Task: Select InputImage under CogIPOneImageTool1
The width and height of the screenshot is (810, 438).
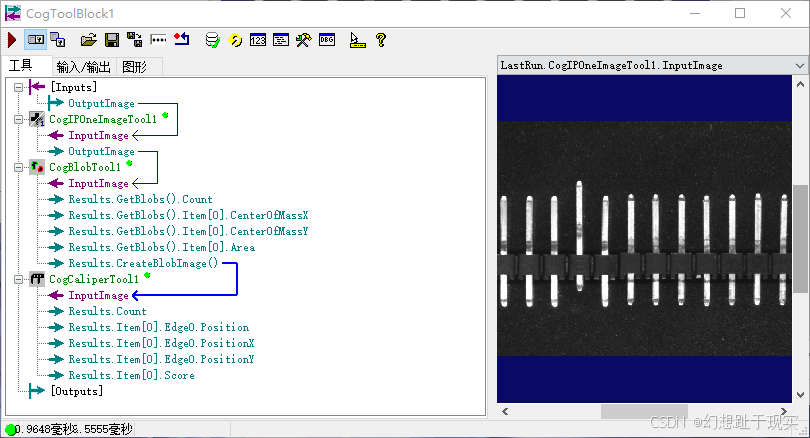Action: [98, 135]
